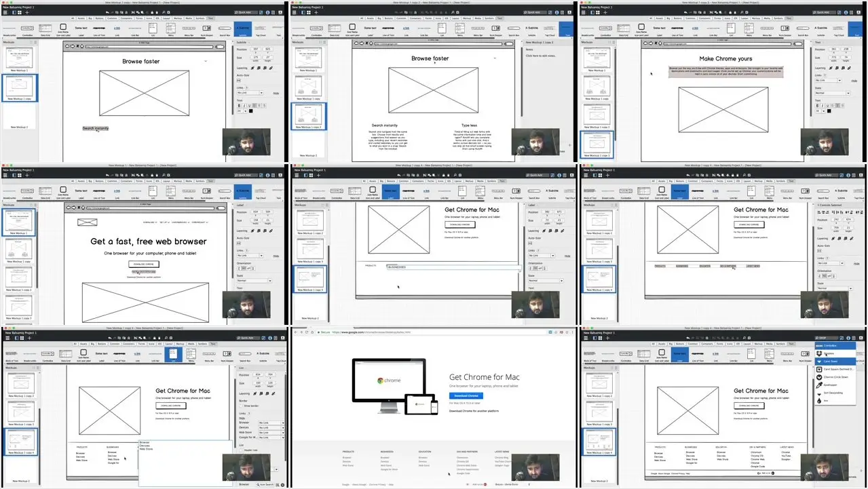Choose ComboBox entry atop Quick Add results
Screen dimensions: 868x489
click(x=835, y=345)
